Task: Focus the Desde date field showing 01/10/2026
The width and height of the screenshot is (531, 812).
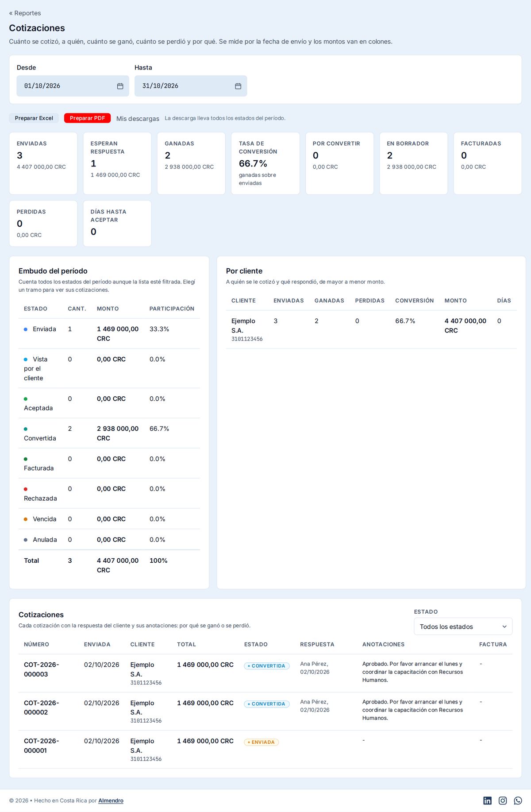Action: point(73,86)
